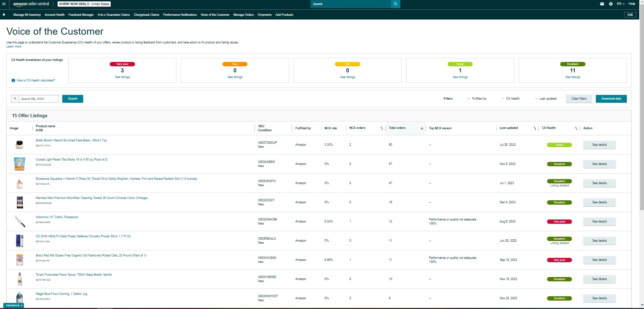
Task: Open How is CX Health calculated link
Action: coord(36,80)
